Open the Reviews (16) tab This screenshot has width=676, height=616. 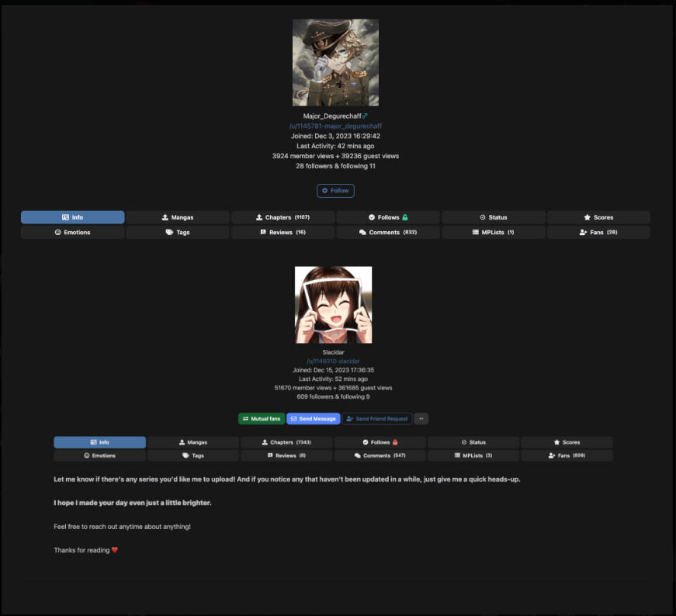(283, 232)
